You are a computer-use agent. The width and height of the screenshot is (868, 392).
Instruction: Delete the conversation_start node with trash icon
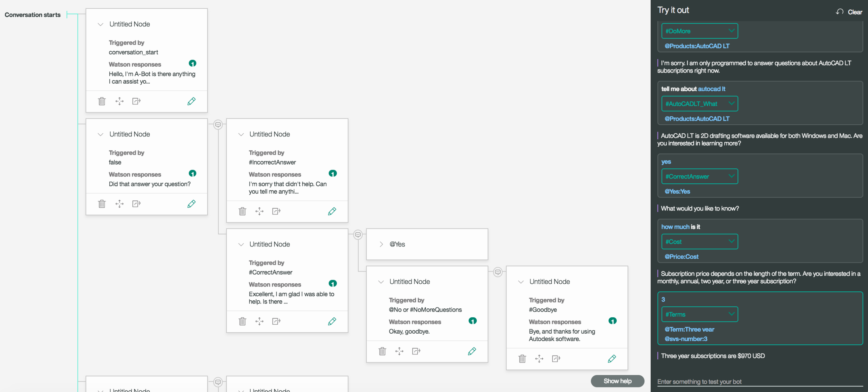click(102, 101)
